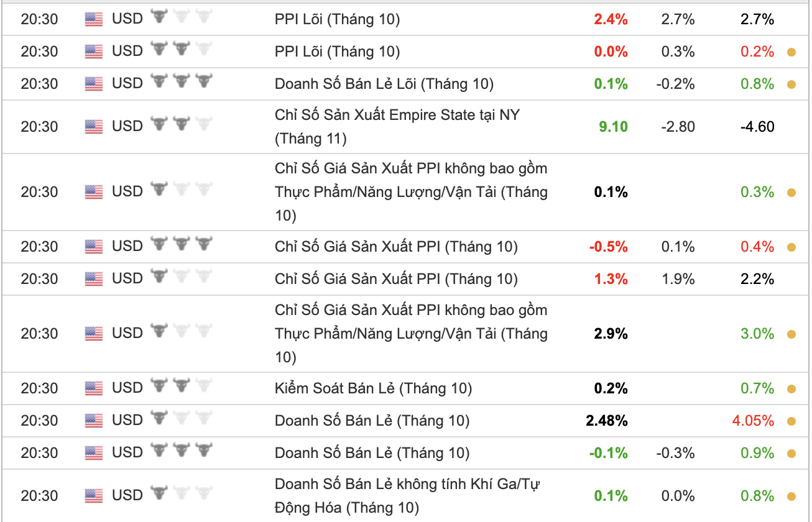This screenshot has height=522, width=812.
Task: Open Kiểm Soát Bán Lẻ (Tháng 10) event
Action: [x=373, y=388]
